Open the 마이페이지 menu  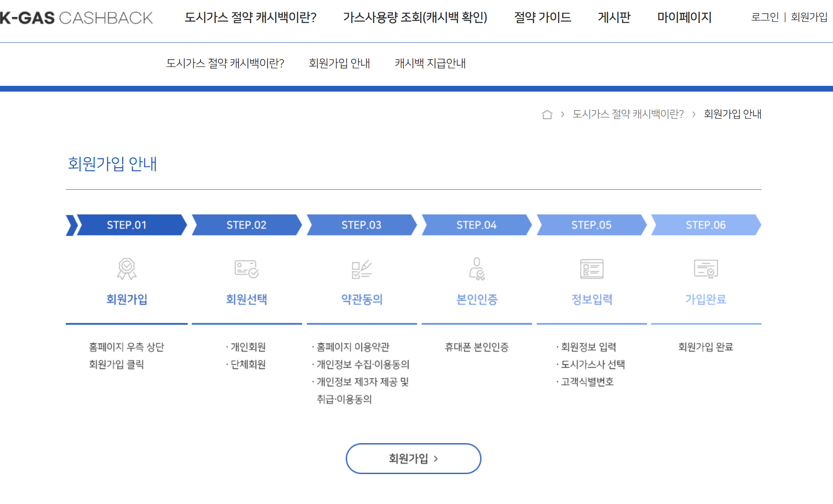click(x=684, y=18)
